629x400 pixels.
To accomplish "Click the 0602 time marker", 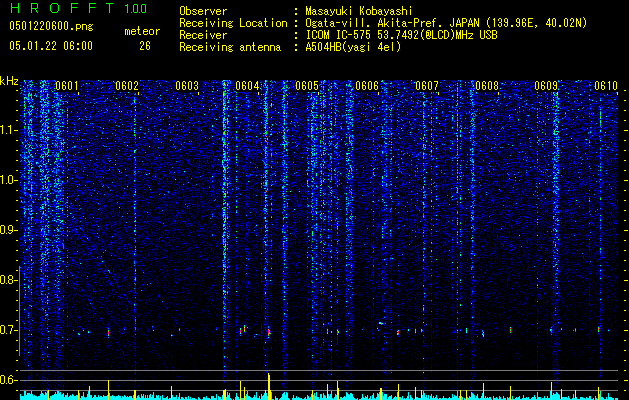I will pos(127,86).
